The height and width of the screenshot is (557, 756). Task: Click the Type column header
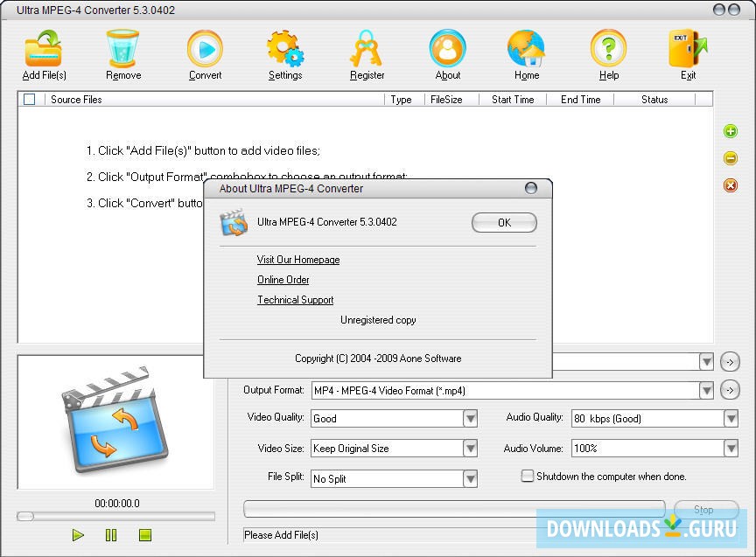pyautogui.click(x=404, y=100)
